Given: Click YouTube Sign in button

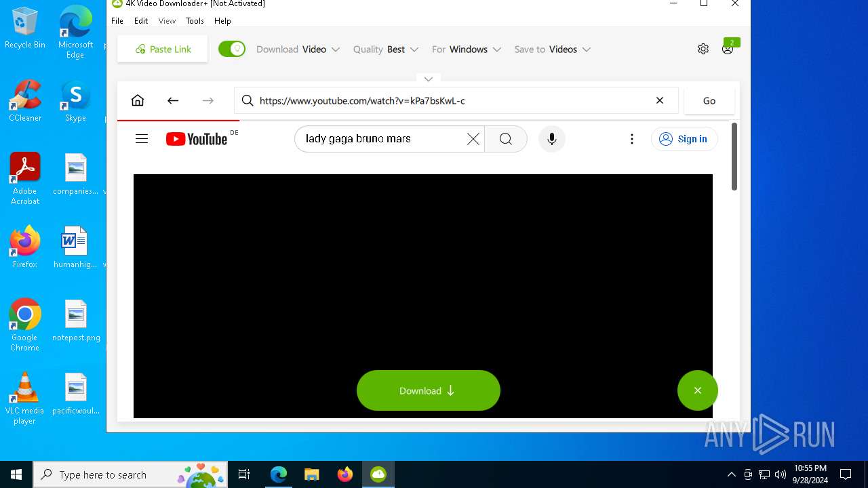Looking at the screenshot, I should click(684, 139).
